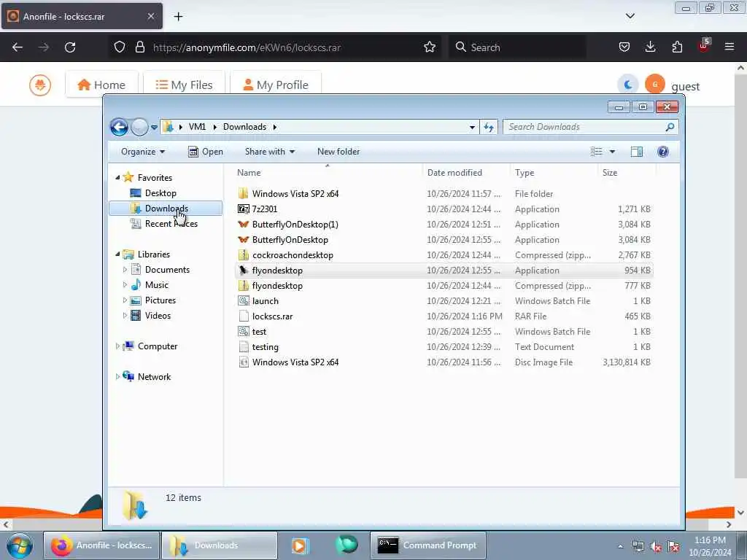Open the change view options dropdown arrow

(x=612, y=152)
